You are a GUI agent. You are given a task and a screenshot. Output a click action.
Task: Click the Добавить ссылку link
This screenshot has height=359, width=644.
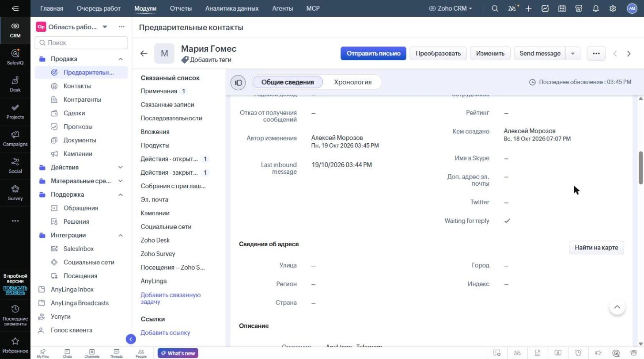[165, 332]
